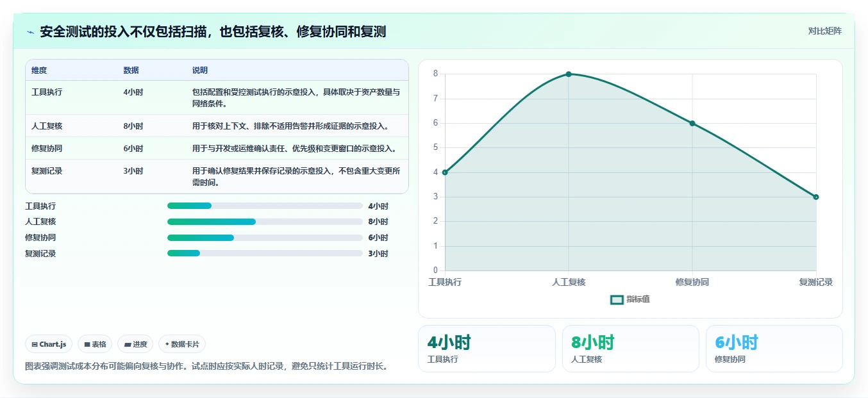Screen dimensions: 868x398
Task: Click the 工具执行 x-axis label on chart
Action: tap(445, 282)
